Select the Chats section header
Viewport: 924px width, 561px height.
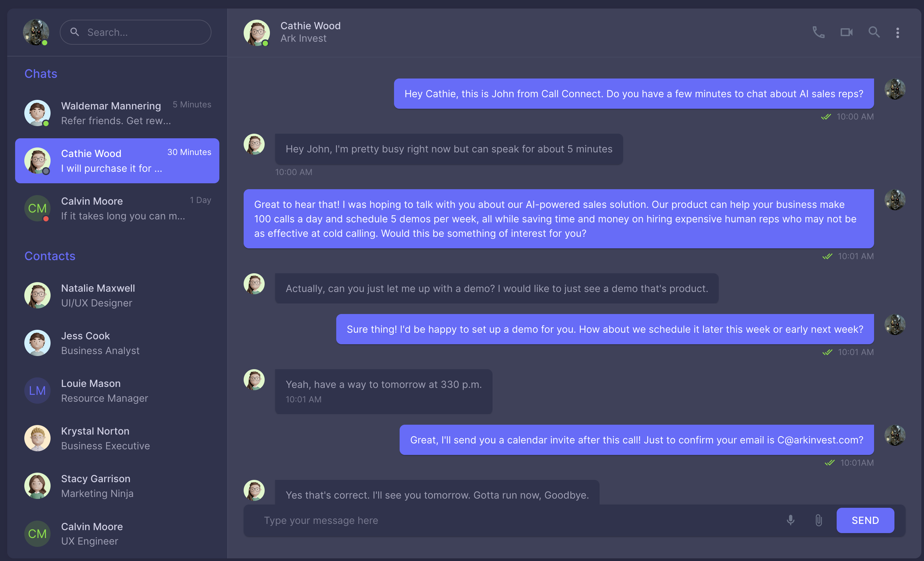(40, 74)
